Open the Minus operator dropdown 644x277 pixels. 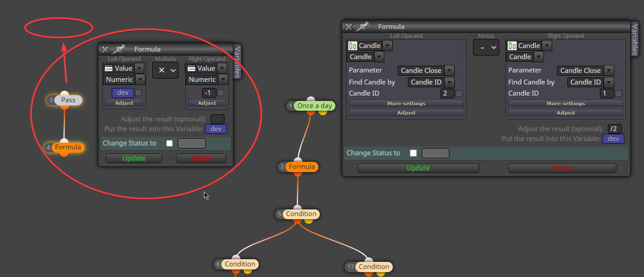pos(486,47)
